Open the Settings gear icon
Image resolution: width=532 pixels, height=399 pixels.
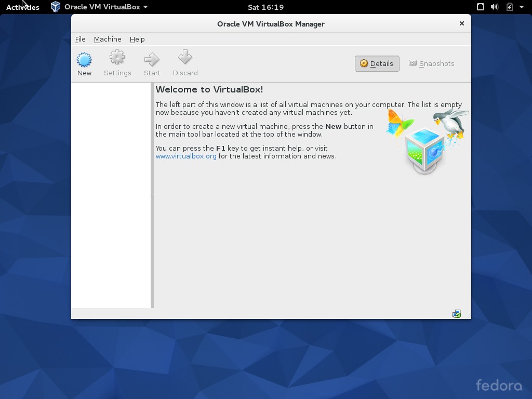(x=117, y=57)
